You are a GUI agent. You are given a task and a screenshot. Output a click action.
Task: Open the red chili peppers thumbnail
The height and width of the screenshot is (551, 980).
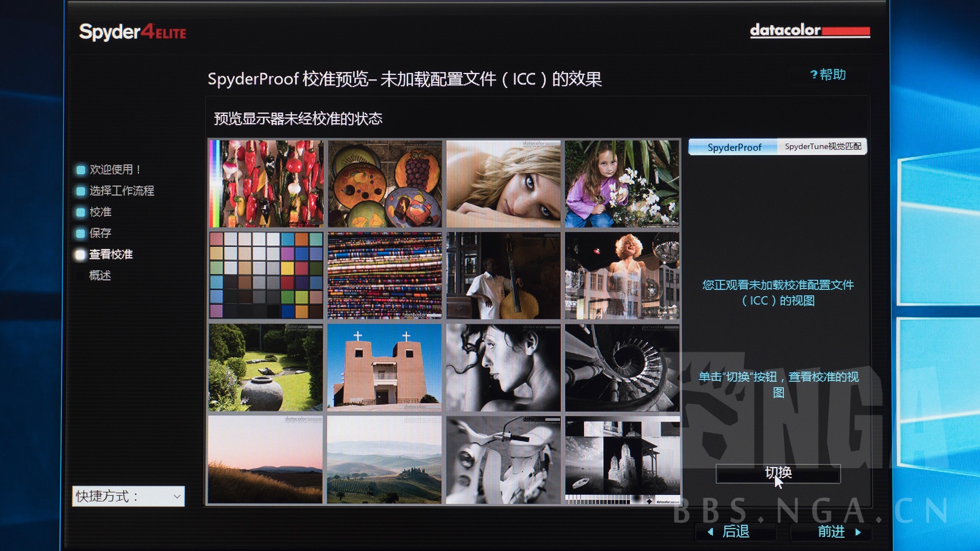(x=266, y=184)
